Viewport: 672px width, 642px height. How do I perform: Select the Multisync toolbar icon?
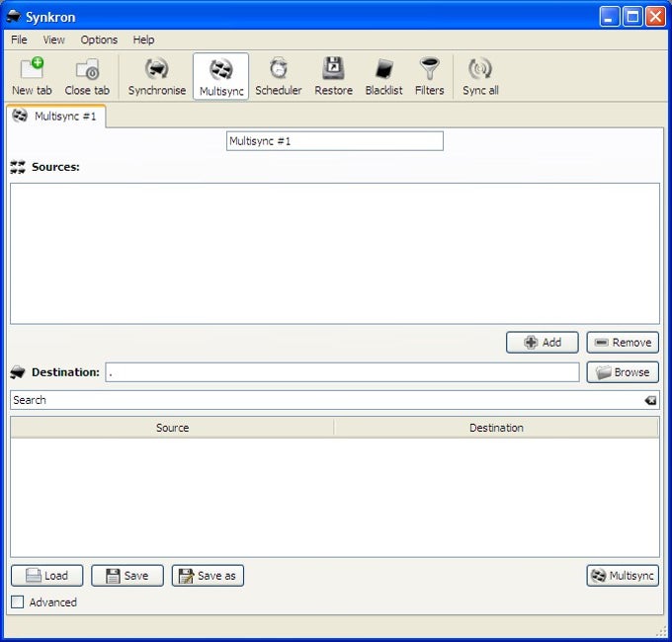(221, 76)
